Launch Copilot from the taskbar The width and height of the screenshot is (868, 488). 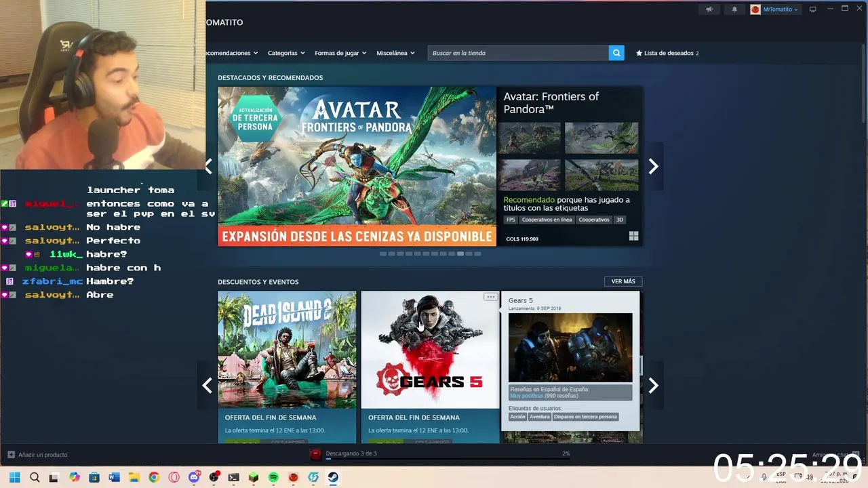[x=75, y=477]
